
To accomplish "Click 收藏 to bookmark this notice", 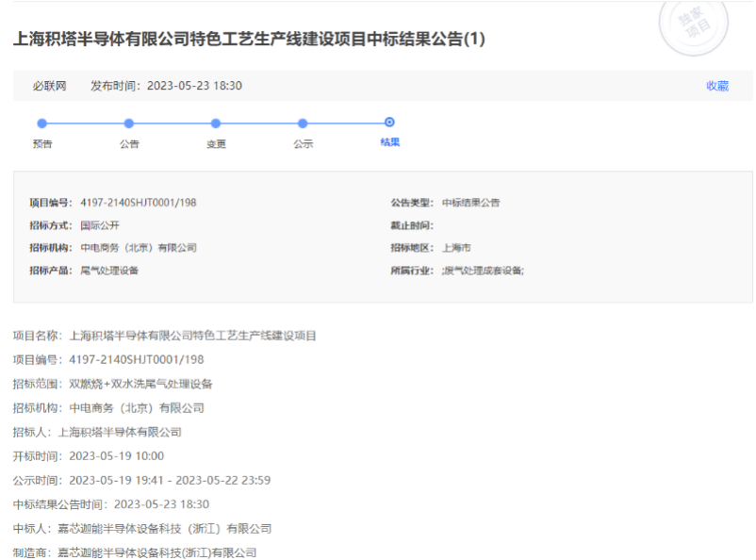I will click(716, 86).
